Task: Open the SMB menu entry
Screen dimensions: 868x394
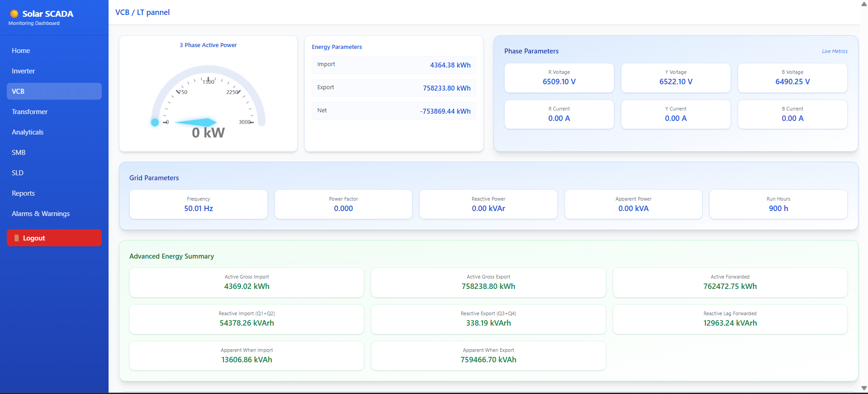Action: click(x=19, y=153)
